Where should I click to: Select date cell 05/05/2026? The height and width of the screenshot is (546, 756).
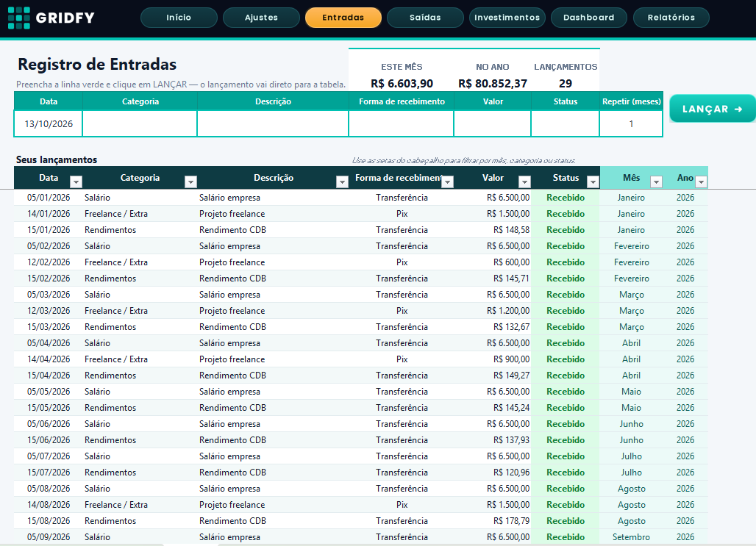click(49, 391)
